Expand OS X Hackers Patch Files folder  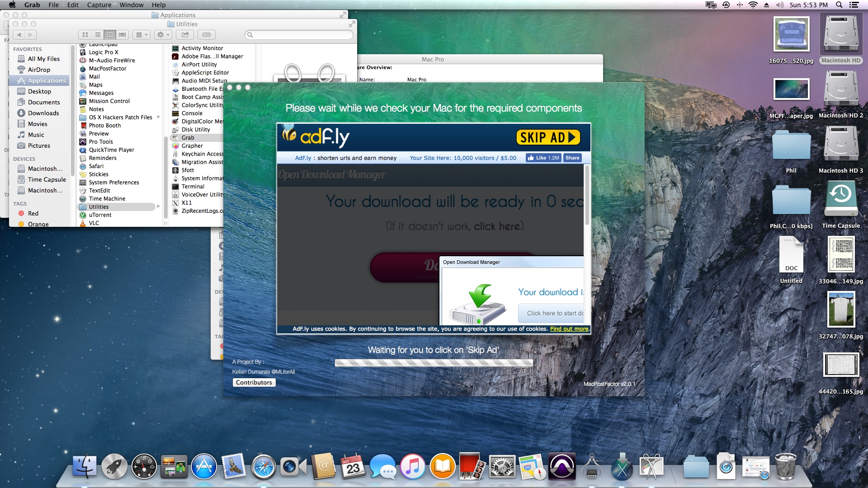158,117
